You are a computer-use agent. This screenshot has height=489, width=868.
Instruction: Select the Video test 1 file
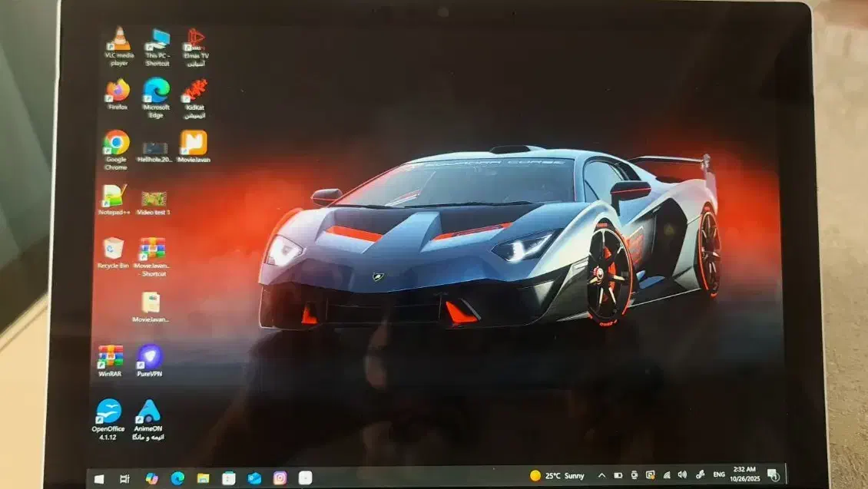tap(154, 198)
